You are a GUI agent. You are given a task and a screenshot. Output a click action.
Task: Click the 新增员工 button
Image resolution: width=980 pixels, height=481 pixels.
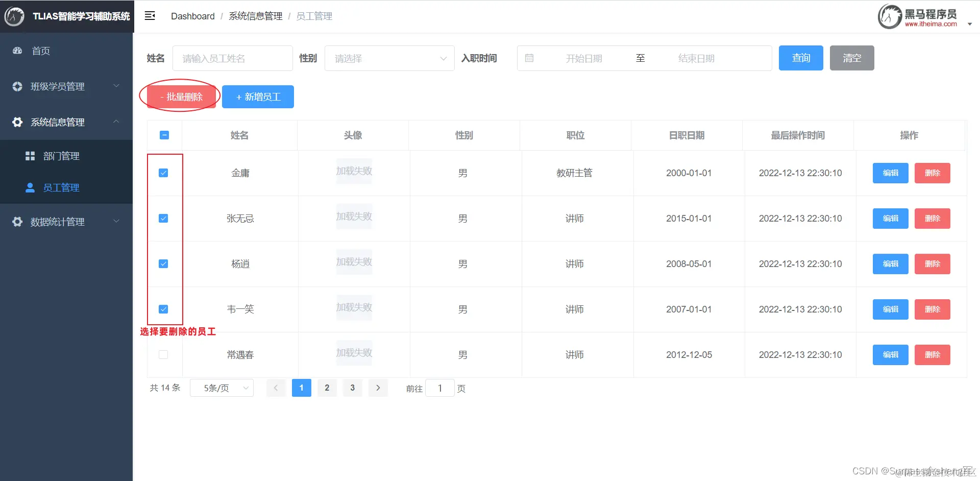click(x=258, y=97)
